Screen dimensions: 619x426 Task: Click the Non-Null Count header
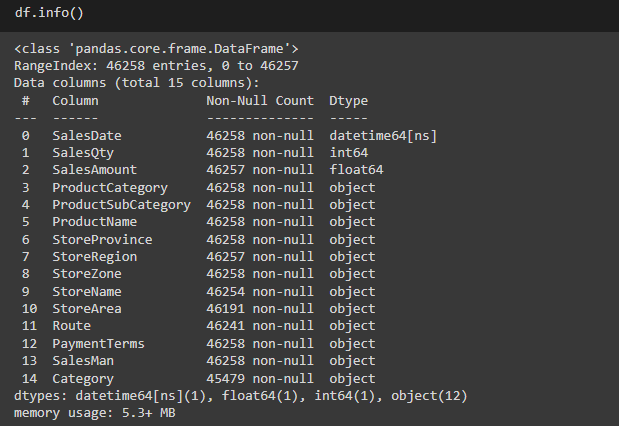click(260, 101)
